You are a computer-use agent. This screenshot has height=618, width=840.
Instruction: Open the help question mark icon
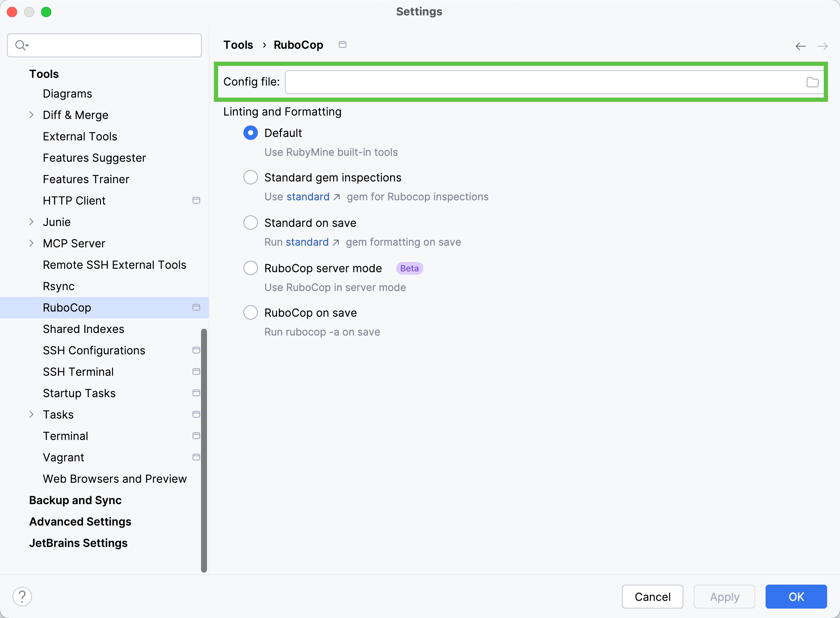tap(23, 596)
